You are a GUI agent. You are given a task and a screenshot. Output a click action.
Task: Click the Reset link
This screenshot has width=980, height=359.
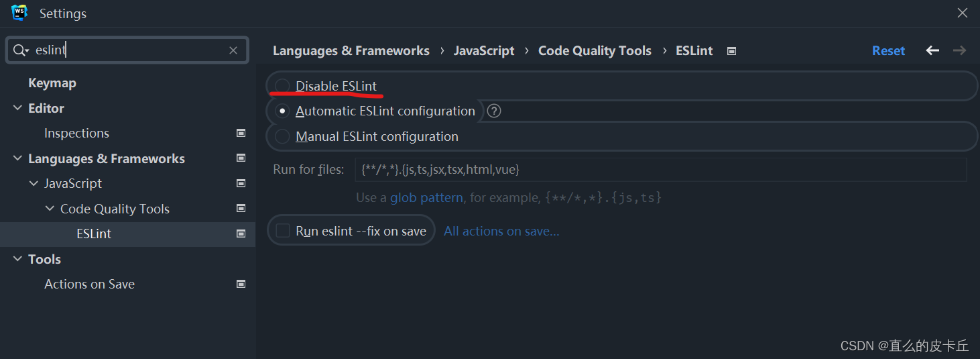click(x=888, y=50)
